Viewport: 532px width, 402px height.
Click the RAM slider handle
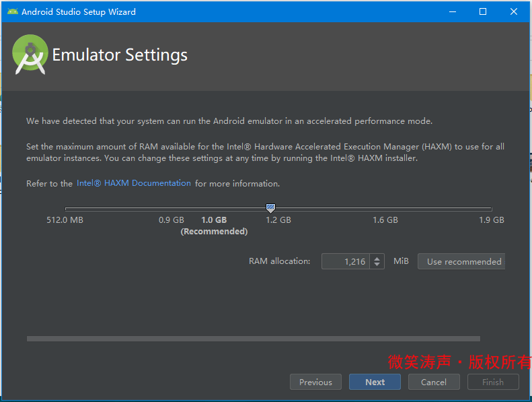[270, 208]
